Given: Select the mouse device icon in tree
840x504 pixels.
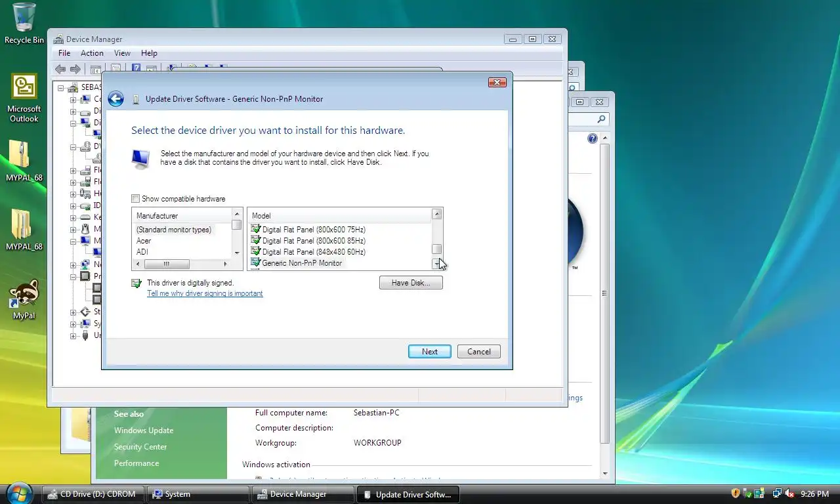Looking at the screenshot, I should click(85, 229).
